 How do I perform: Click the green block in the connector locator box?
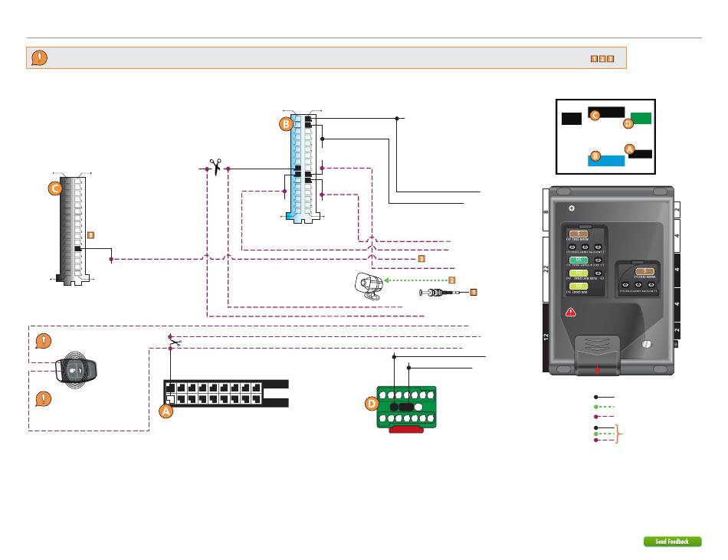point(641,118)
